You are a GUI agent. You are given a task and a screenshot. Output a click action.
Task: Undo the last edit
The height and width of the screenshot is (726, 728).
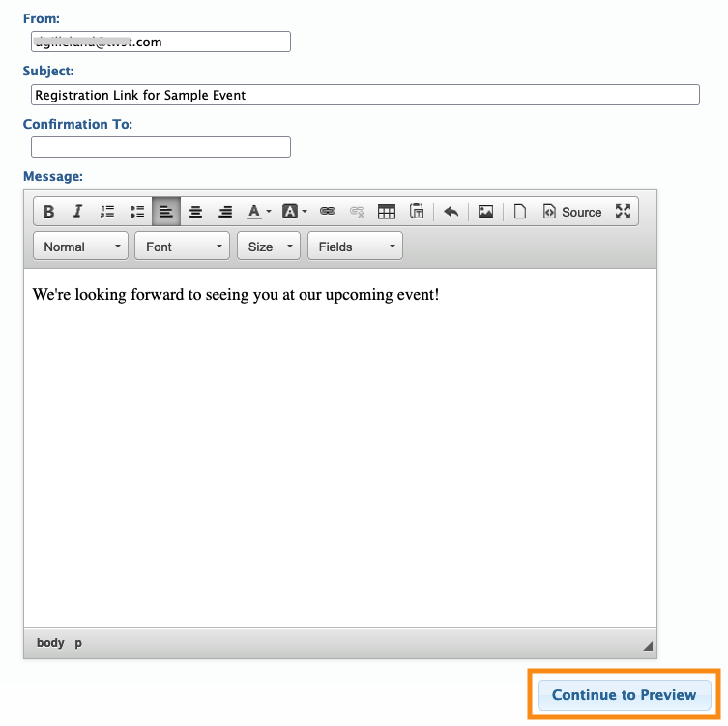click(x=451, y=212)
